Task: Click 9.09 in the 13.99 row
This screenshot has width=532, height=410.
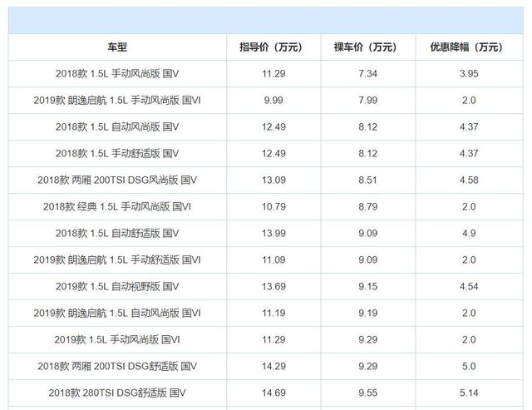Action: (368, 234)
